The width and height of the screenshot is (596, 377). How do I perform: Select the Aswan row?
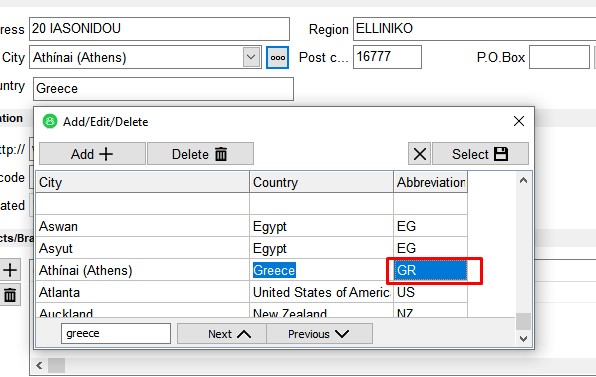click(251, 226)
